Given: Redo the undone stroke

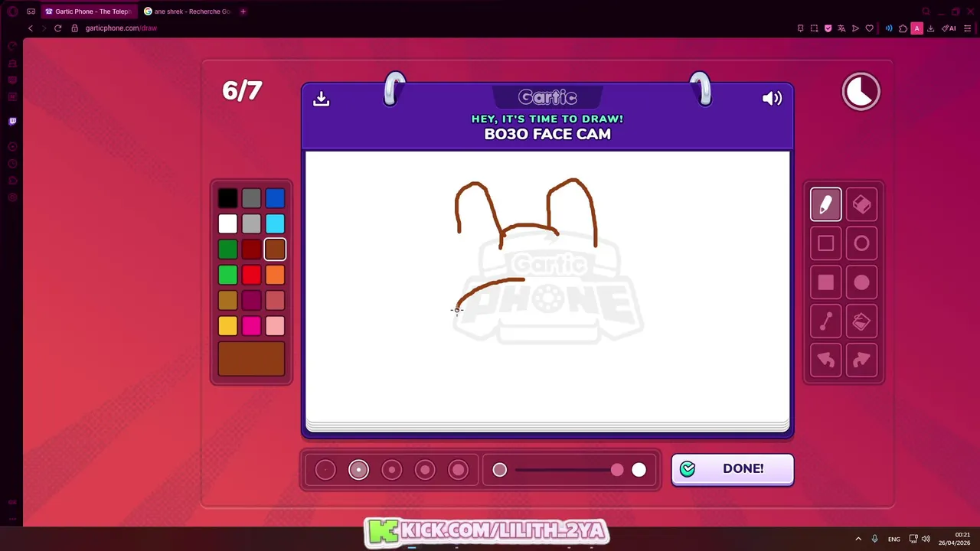Looking at the screenshot, I should pos(861,360).
